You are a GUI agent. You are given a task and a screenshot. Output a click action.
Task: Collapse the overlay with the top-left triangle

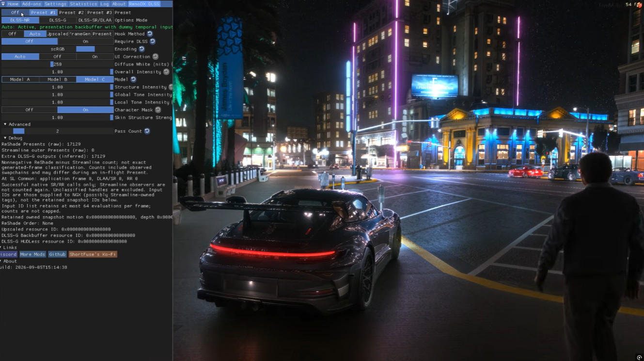(2, 4)
